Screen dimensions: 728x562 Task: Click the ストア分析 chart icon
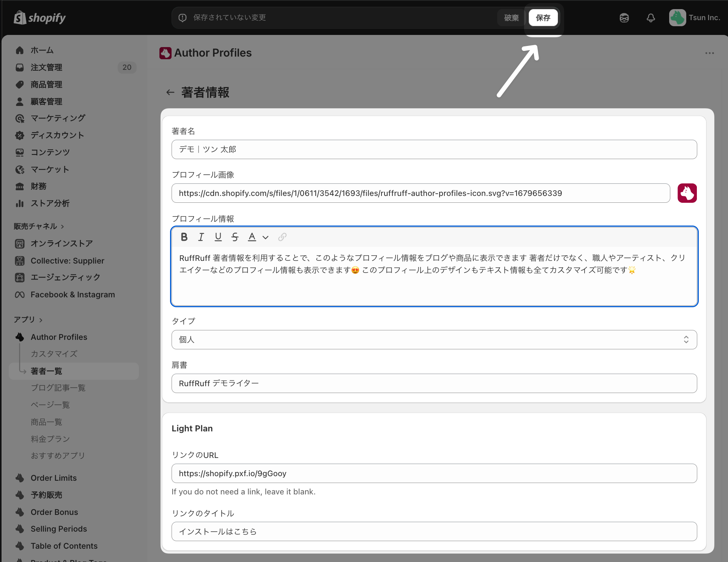click(x=20, y=203)
